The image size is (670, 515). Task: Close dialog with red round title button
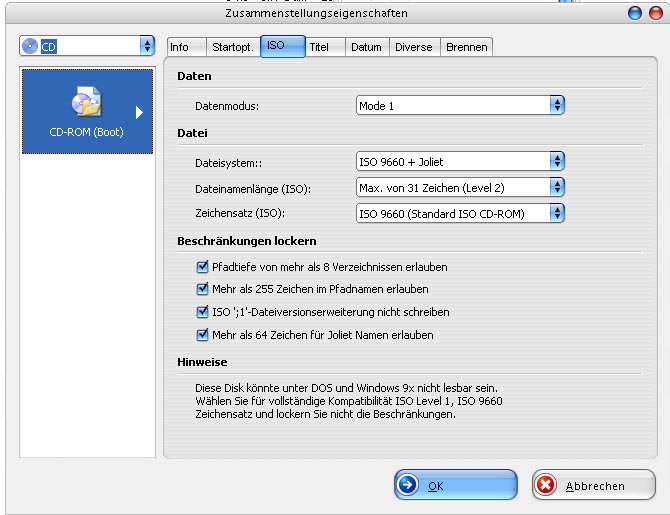coord(656,13)
